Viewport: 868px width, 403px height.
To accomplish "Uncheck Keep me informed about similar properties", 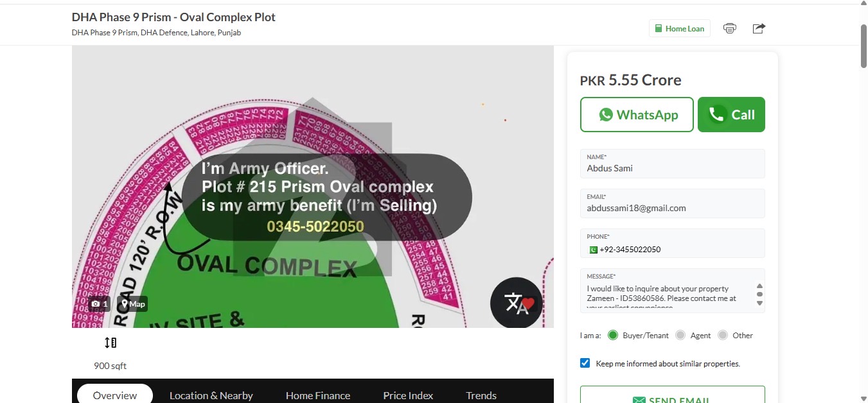I will click(585, 363).
